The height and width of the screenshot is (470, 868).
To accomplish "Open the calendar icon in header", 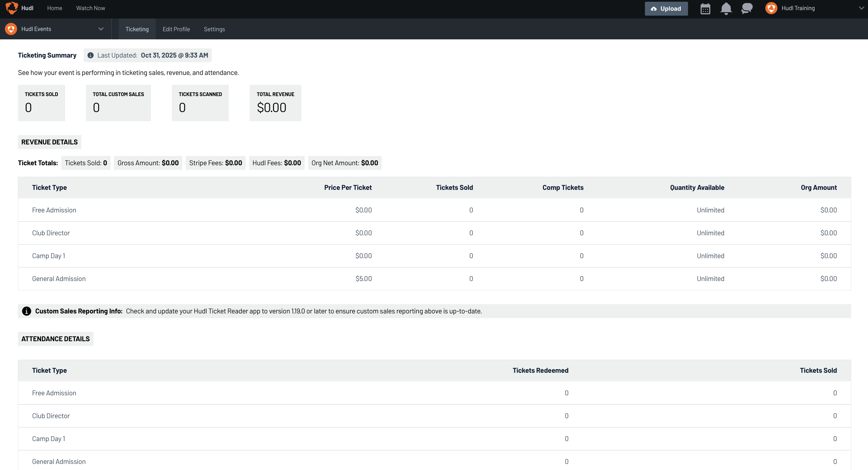I will click(705, 9).
